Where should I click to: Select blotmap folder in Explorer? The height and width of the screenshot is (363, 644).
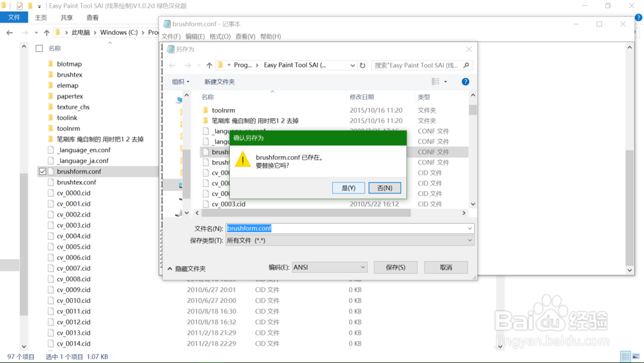[x=70, y=64]
